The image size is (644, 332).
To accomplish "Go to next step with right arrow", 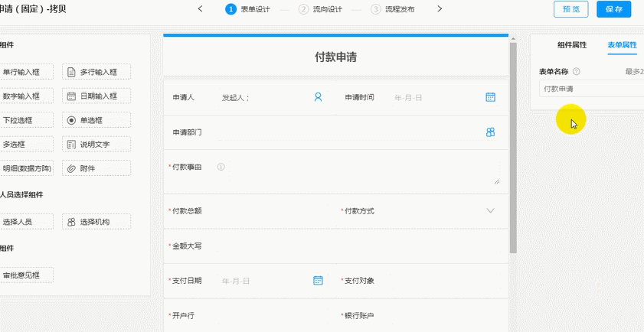I will pyautogui.click(x=440, y=8).
